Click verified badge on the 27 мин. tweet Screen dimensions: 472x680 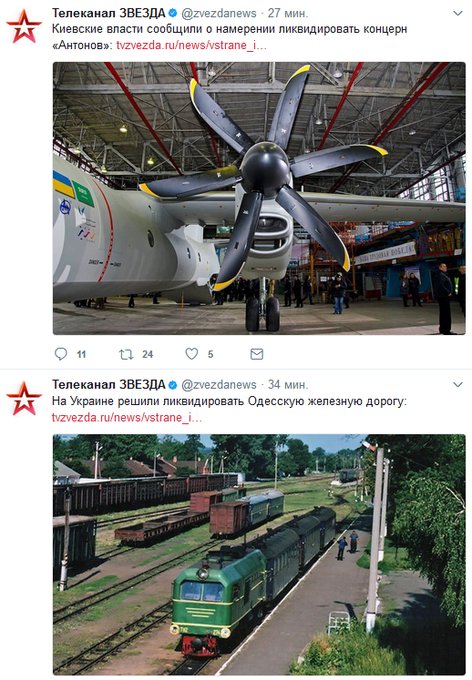172,13
